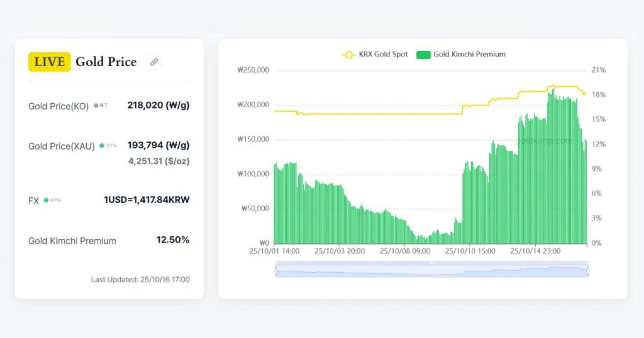This screenshot has height=338, width=644.
Task: Click the small grip atop the range slider
Action: pos(431,263)
